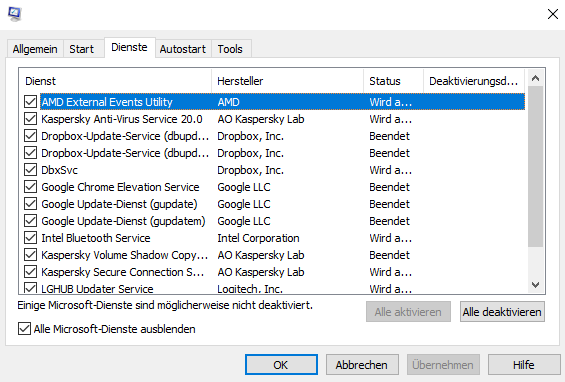Click the Alle deaktivieren button

click(x=502, y=312)
